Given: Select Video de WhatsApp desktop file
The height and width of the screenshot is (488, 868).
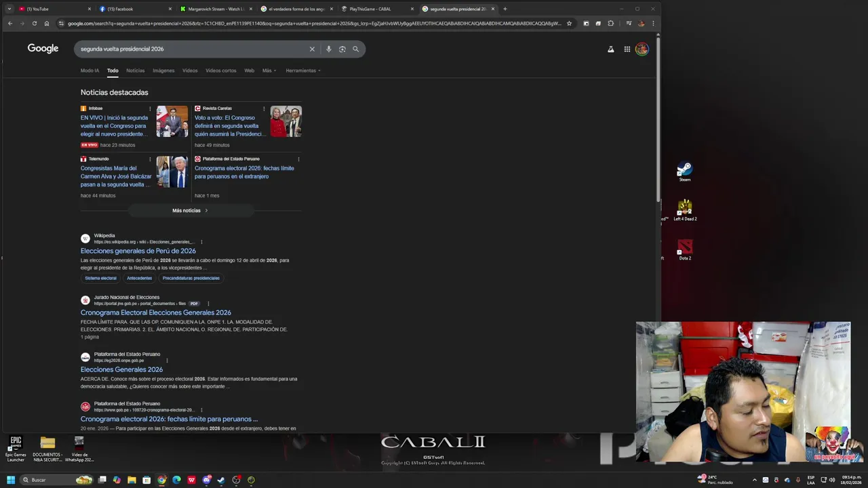Looking at the screenshot, I should [x=79, y=449].
